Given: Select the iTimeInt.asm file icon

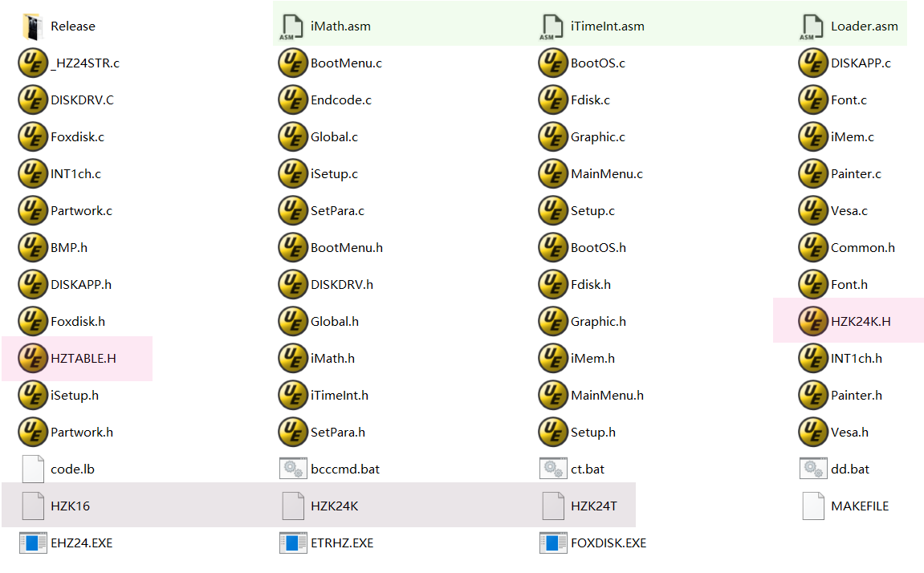Looking at the screenshot, I should (552, 26).
